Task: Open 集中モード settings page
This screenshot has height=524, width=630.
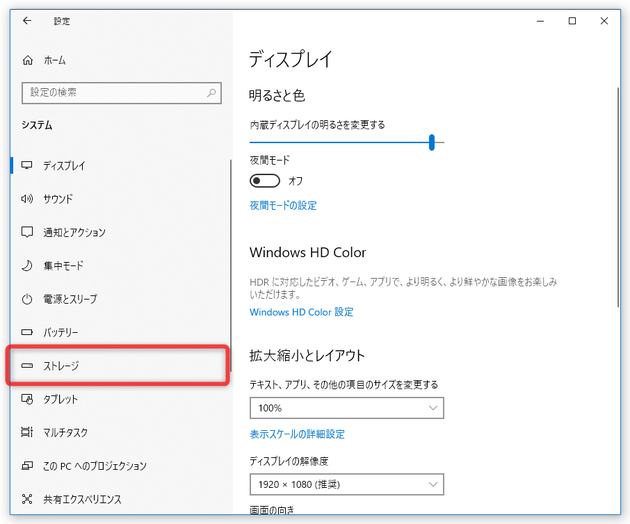Action: point(121,266)
